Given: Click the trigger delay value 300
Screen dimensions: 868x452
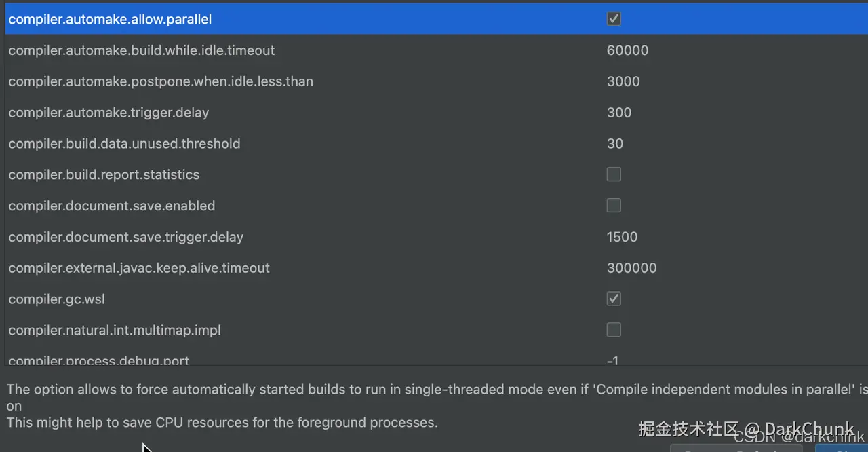Looking at the screenshot, I should pos(619,113).
